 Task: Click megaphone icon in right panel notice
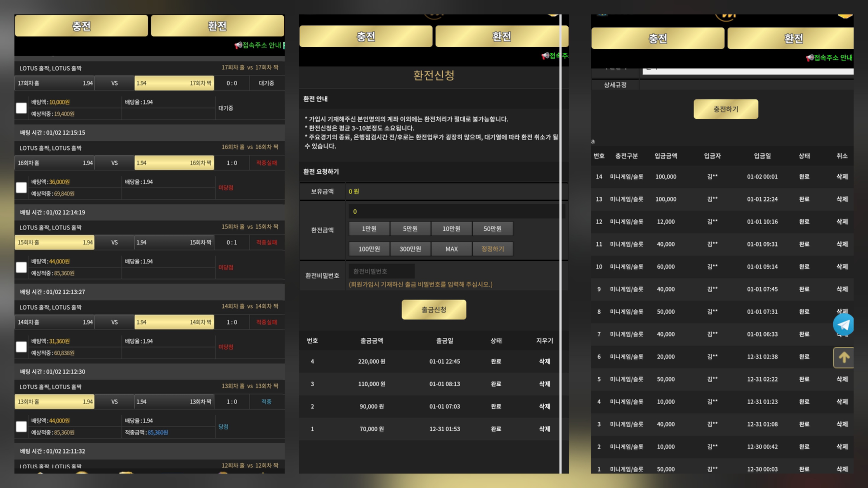point(810,58)
